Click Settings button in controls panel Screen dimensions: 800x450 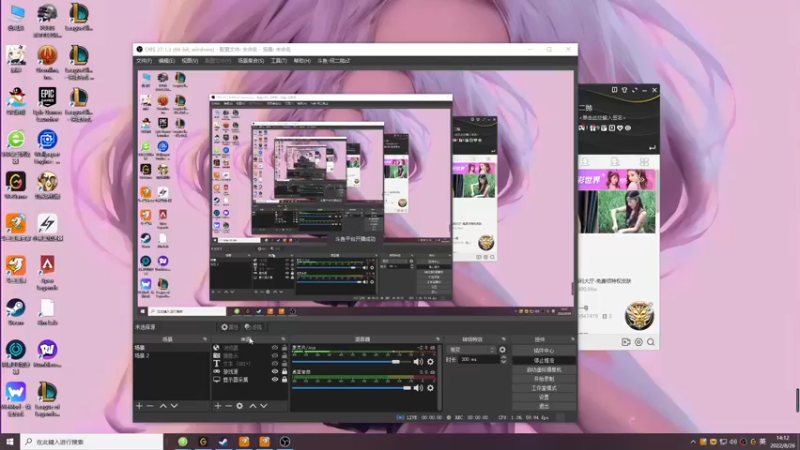click(x=544, y=397)
